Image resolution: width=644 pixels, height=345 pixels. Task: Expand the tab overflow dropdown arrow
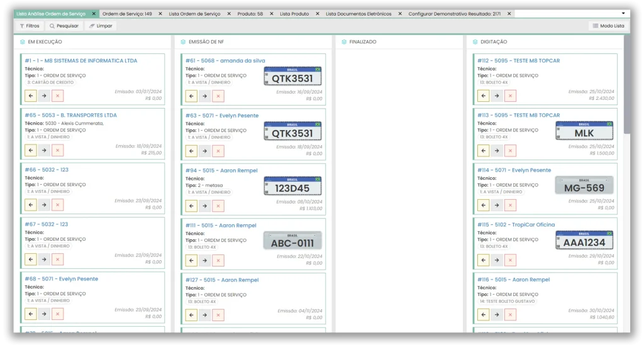pos(623,13)
